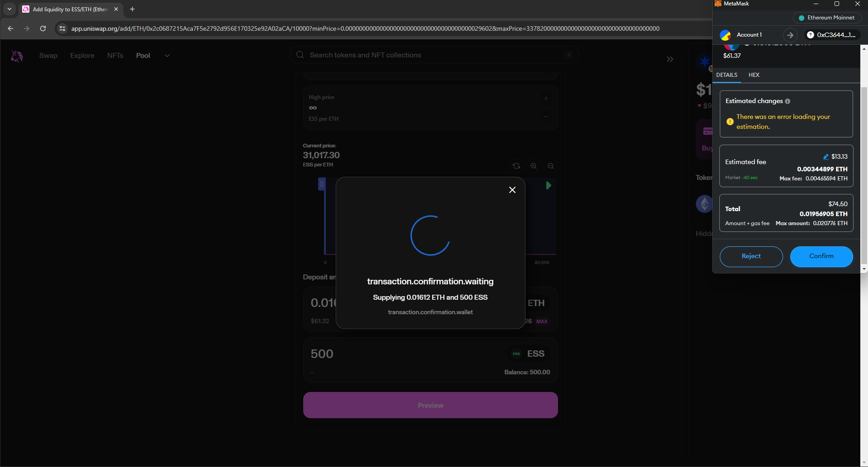Zoom out on the liquidity chart
868x467 pixels.
550,166
